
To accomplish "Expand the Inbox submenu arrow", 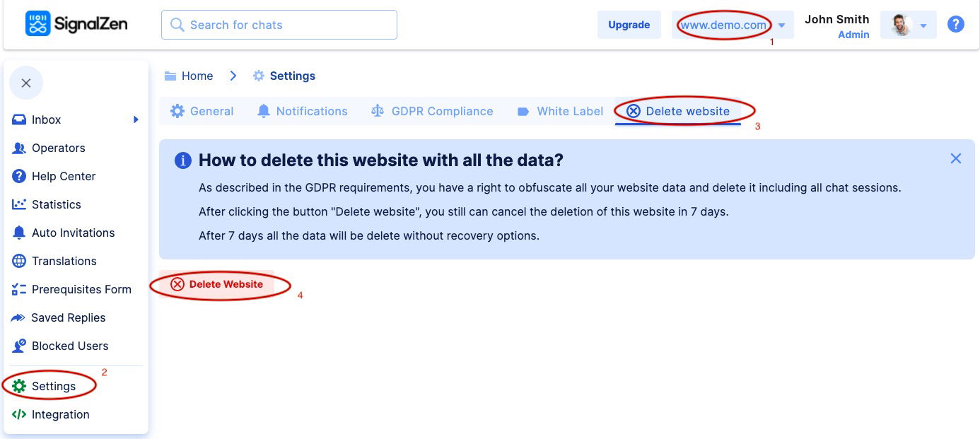I will pos(136,119).
